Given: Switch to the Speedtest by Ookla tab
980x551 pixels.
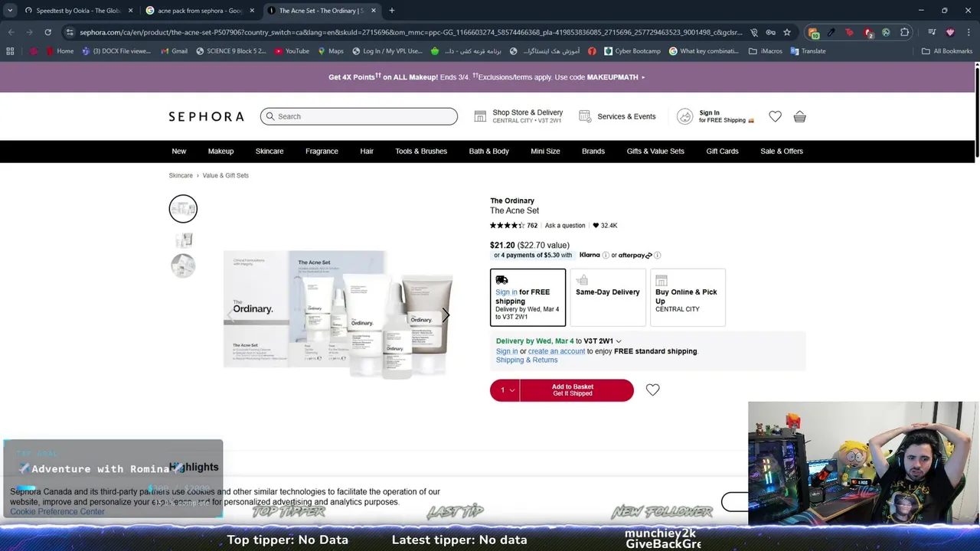Looking at the screenshot, I should 78,11.
